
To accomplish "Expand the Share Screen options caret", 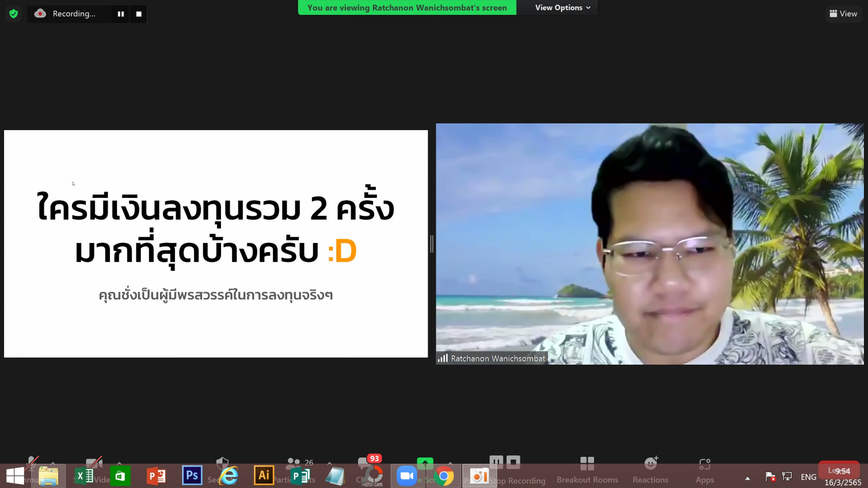I will pos(450,463).
